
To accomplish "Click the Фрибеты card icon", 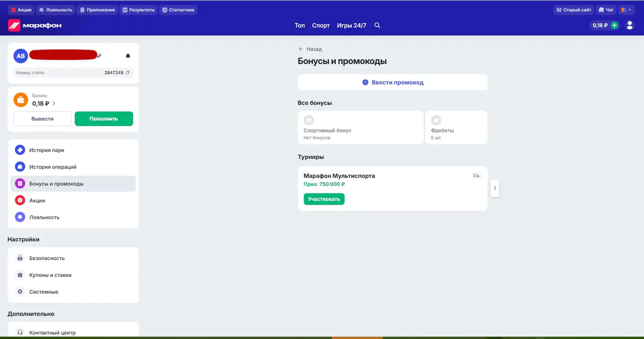I will (436, 120).
